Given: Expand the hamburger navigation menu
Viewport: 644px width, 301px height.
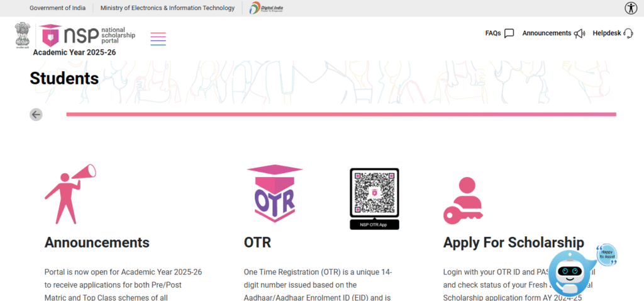Looking at the screenshot, I should tap(158, 38).
